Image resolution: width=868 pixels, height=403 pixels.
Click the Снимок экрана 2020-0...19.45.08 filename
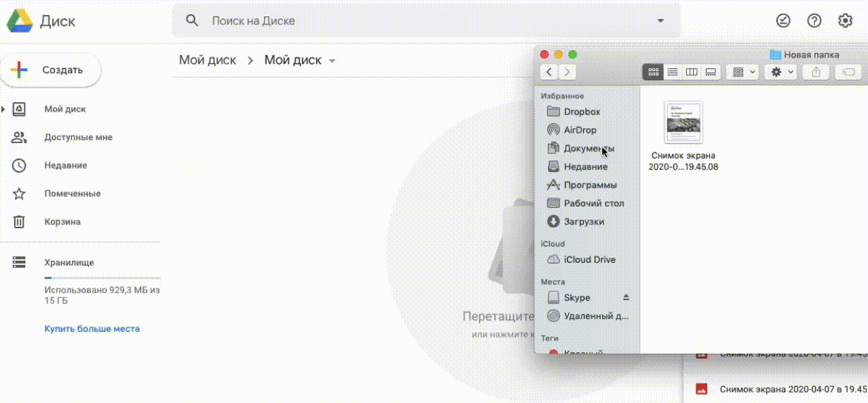pos(684,161)
